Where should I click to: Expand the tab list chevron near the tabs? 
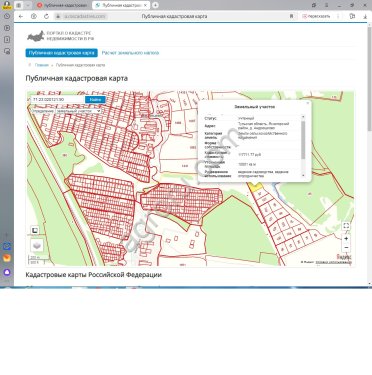point(28,5)
